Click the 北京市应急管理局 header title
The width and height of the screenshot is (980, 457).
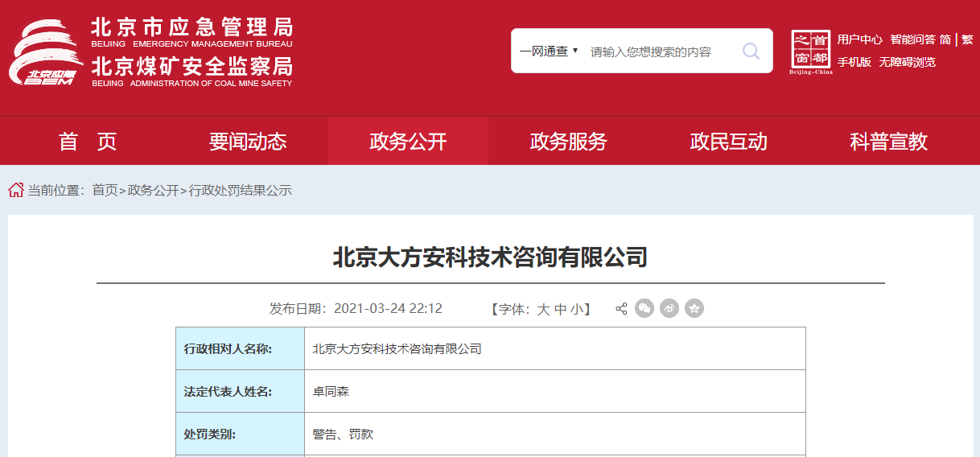click(191, 27)
